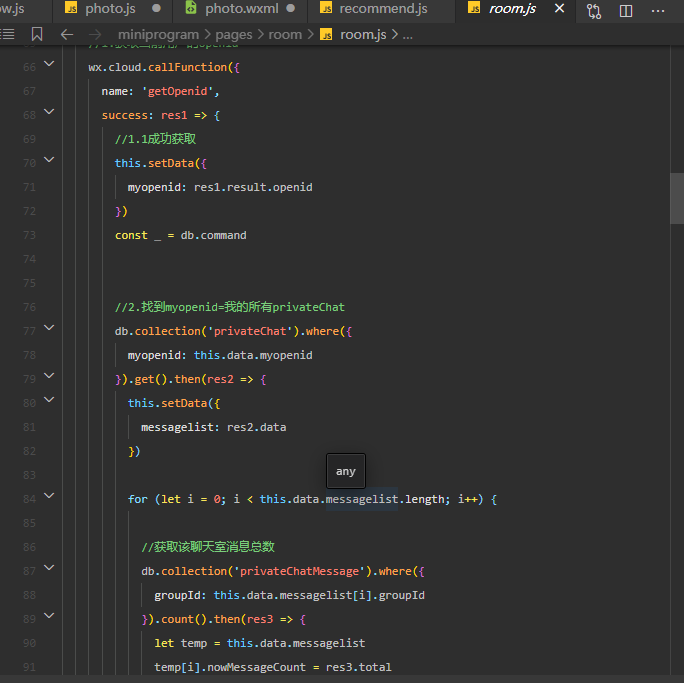Viewport: 684px width, 683px height.
Task: Click the vertical scrollbar thumb
Action: click(677, 197)
